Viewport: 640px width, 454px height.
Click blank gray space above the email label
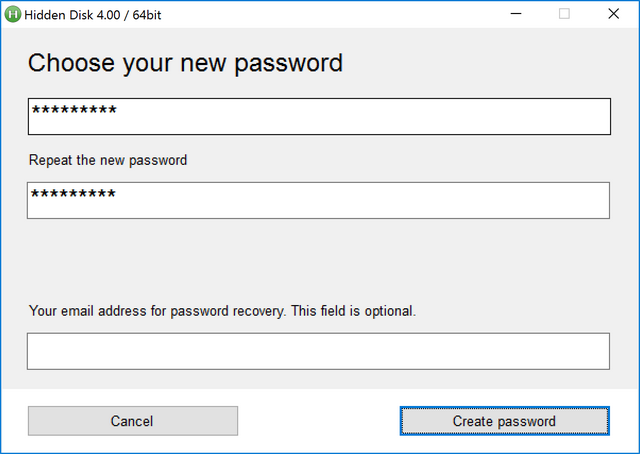[318, 261]
